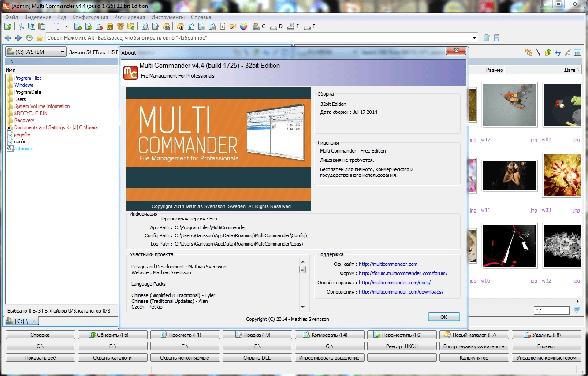Open the Расширения menu
Viewport: 588px width, 376px height.
(130, 17)
